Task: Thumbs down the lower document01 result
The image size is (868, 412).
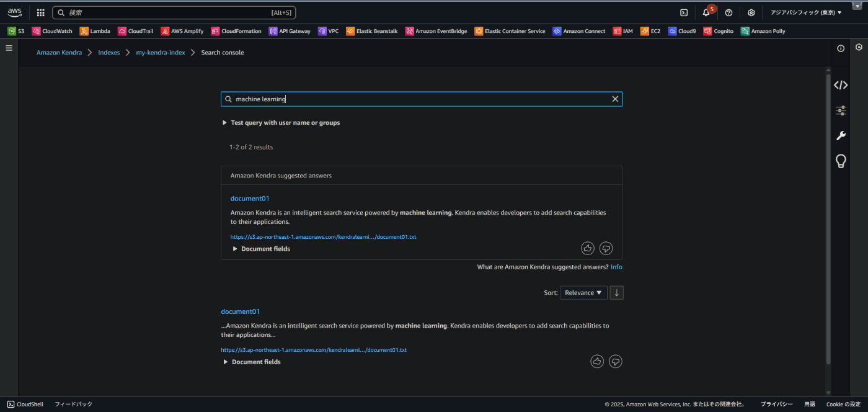Action: [x=616, y=361]
